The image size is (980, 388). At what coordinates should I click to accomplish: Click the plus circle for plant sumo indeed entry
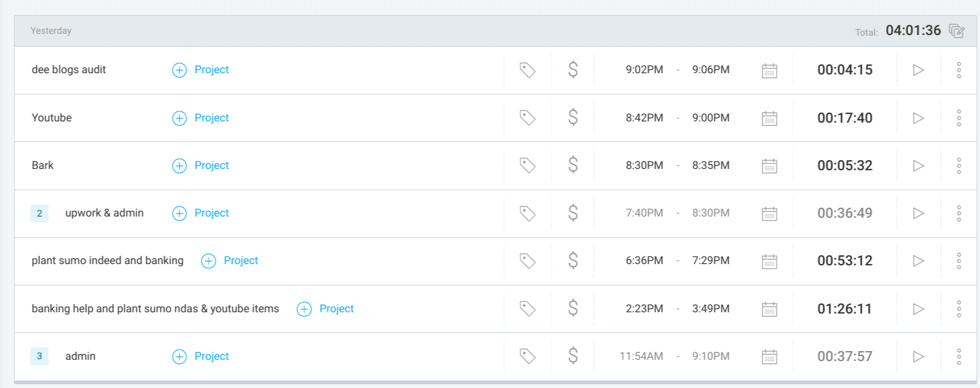click(208, 261)
